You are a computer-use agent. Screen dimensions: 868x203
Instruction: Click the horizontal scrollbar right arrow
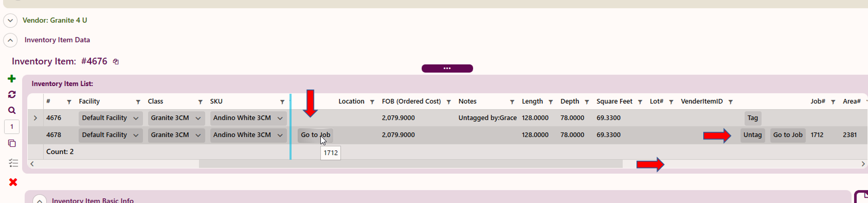(863, 164)
